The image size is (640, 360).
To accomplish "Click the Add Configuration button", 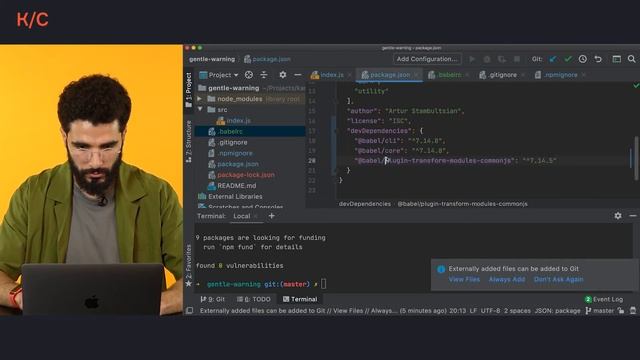I will 427,59.
